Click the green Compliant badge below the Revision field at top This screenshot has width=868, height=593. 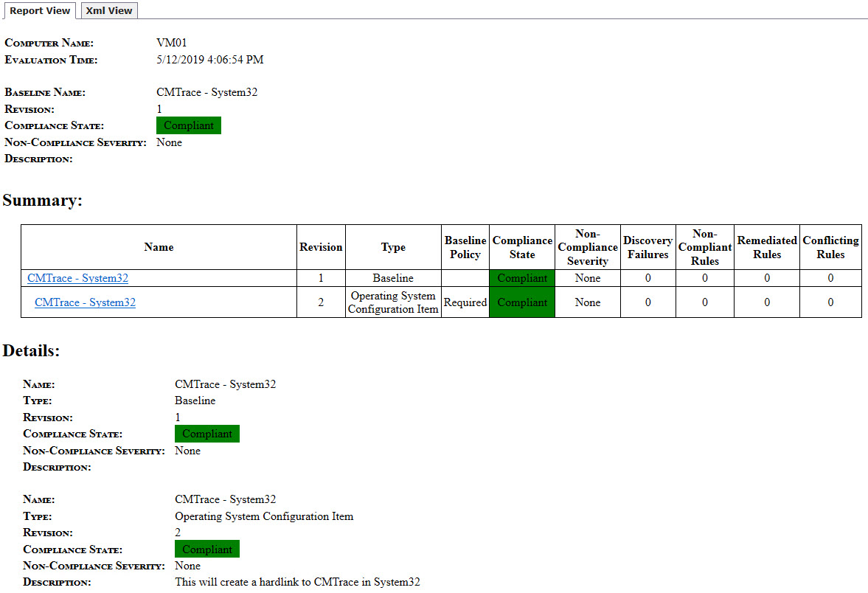click(x=189, y=125)
